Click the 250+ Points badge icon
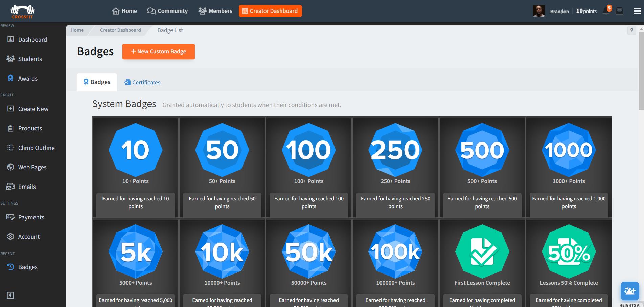 pos(395,150)
